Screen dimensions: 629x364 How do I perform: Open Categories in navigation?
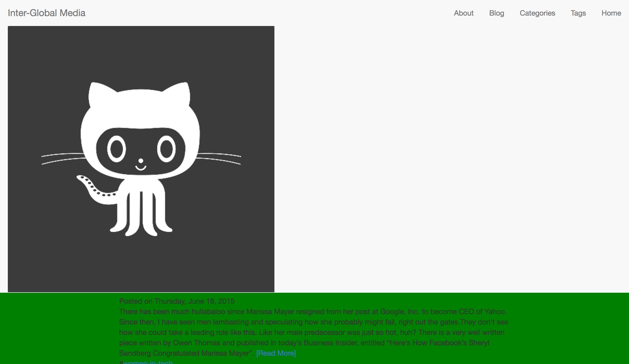coord(537,13)
